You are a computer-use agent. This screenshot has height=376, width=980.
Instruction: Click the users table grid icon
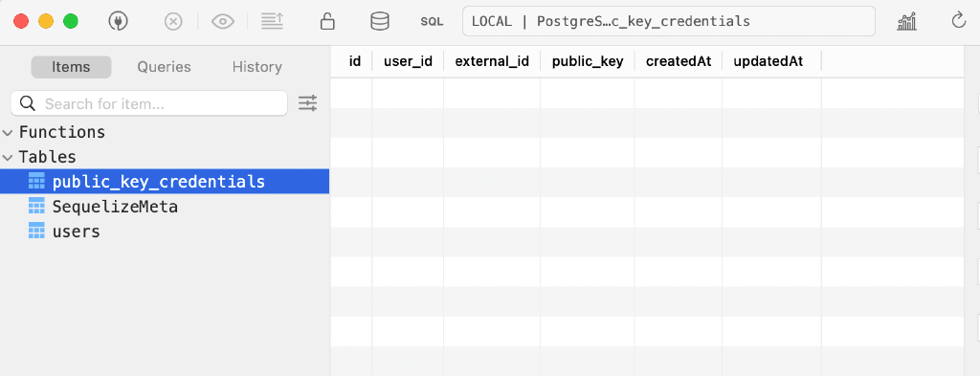37,231
